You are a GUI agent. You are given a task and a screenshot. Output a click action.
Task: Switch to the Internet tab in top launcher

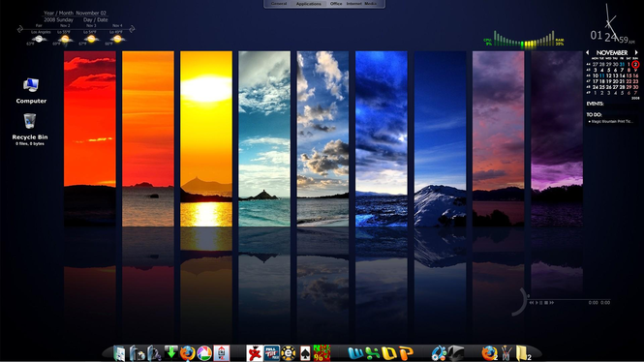point(353,3)
